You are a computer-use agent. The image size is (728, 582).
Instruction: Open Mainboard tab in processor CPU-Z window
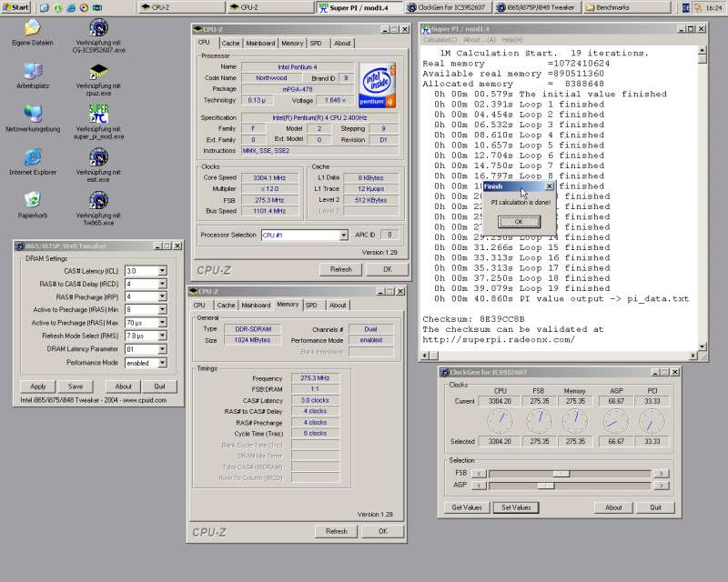coord(260,43)
